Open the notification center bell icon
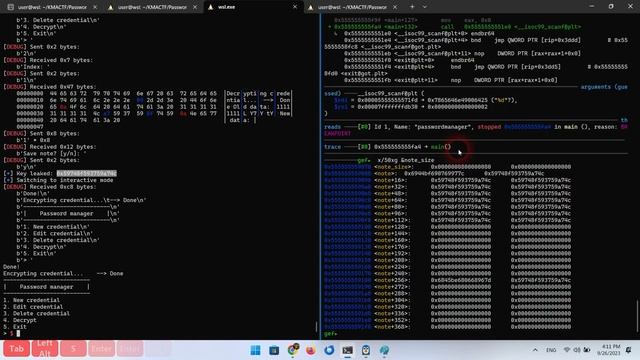The image size is (640, 360). [x=629, y=350]
